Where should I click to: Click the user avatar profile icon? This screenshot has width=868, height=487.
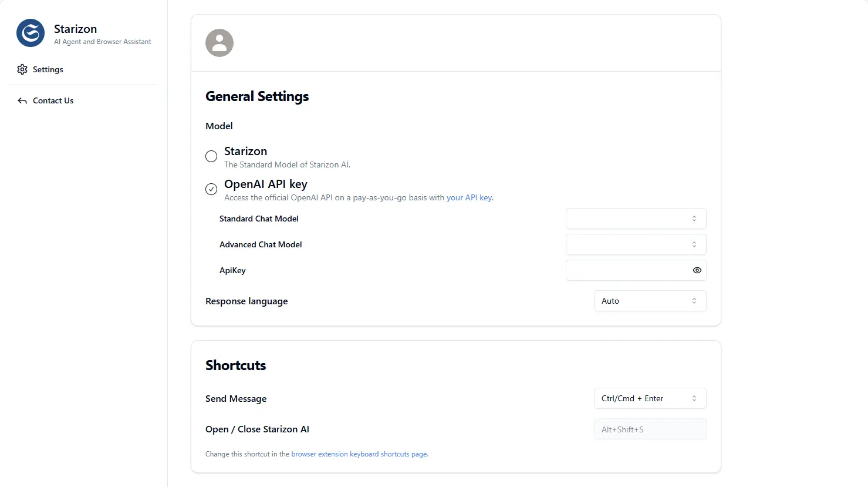[219, 43]
